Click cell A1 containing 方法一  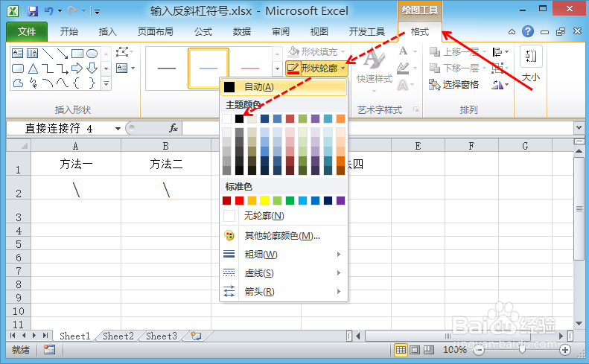point(75,164)
